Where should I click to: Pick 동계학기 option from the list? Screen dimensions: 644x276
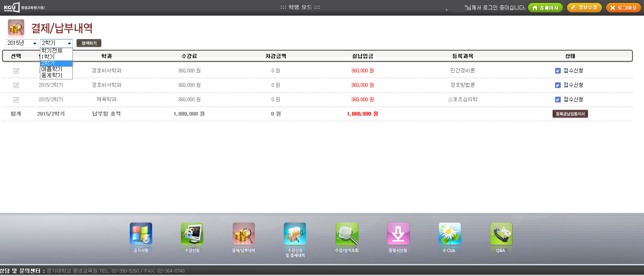52,76
